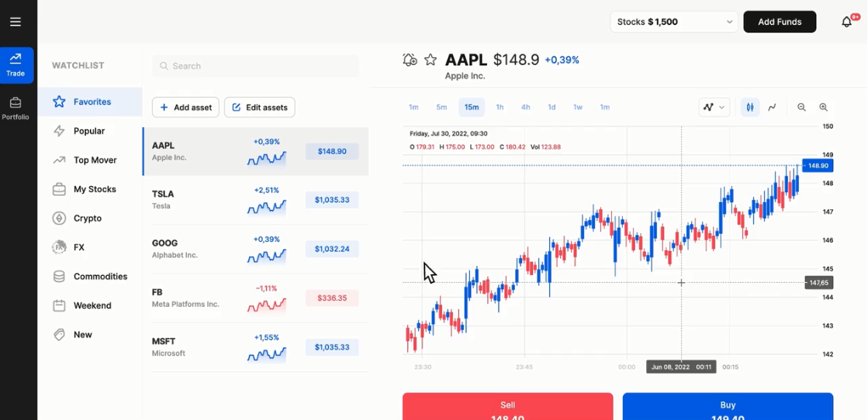Image resolution: width=868 pixels, height=420 pixels.
Task: Click the price alert icon beside AAPL
Action: click(x=410, y=60)
